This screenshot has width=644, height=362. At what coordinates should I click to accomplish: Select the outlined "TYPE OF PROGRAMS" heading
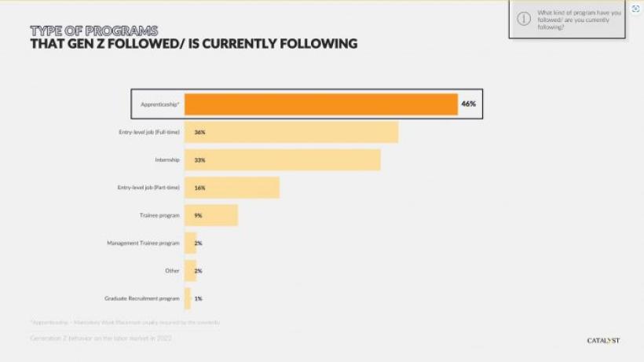tap(94, 31)
